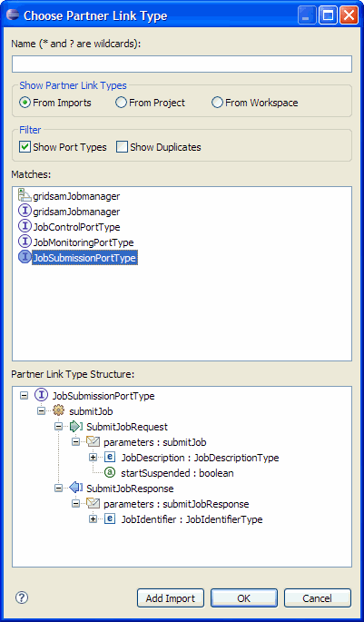Click the Add Import button
The height and width of the screenshot is (622, 364).
click(x=171, y=597)
